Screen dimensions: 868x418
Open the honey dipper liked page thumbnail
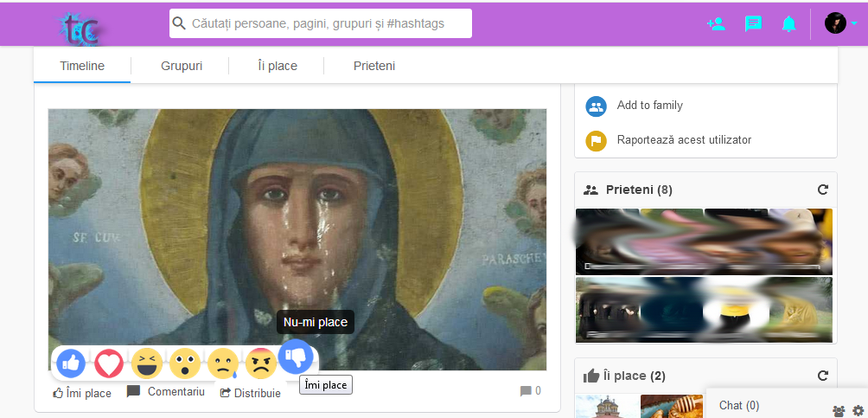[672, 407]
